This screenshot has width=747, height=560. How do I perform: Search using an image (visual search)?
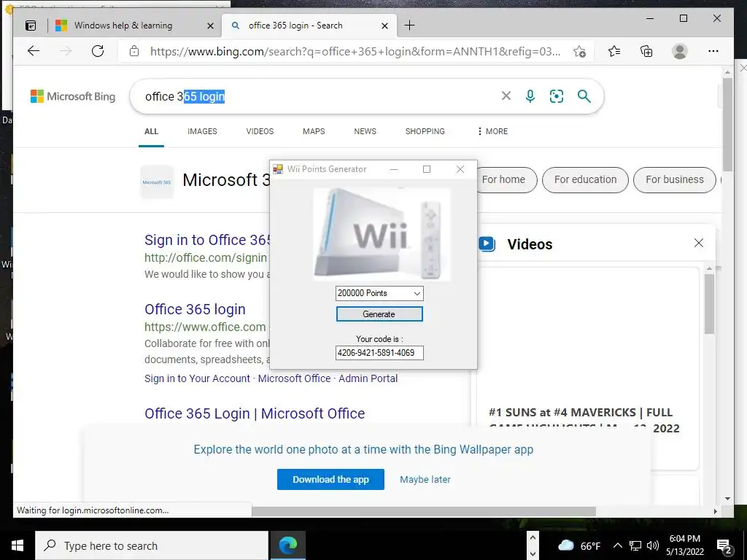tap(557, 96)
